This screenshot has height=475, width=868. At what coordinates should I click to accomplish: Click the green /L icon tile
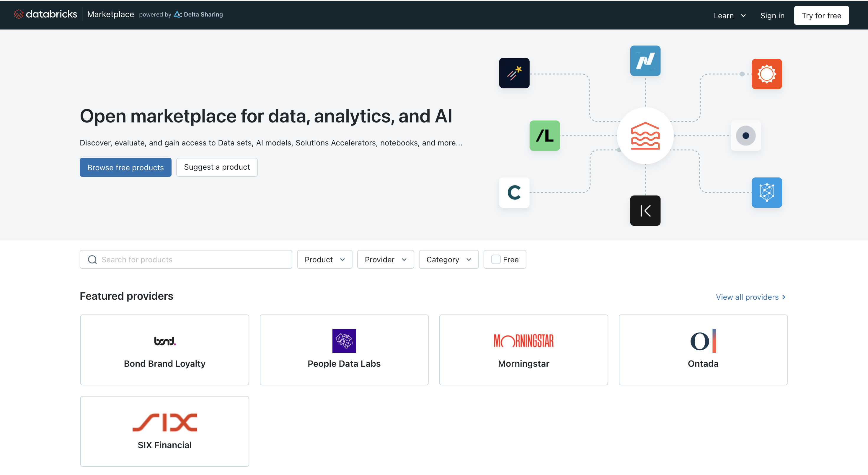[x=544, y=136]
